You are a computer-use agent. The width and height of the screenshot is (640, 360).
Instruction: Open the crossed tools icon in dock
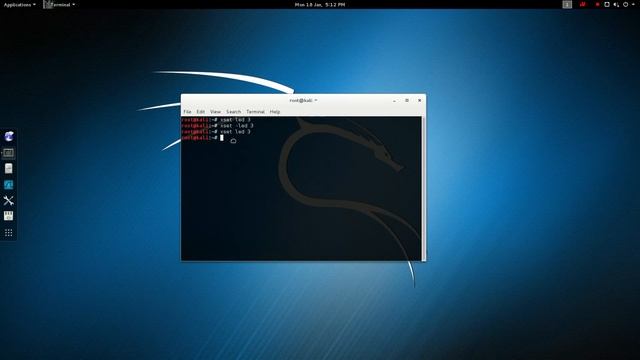(9, 200)
